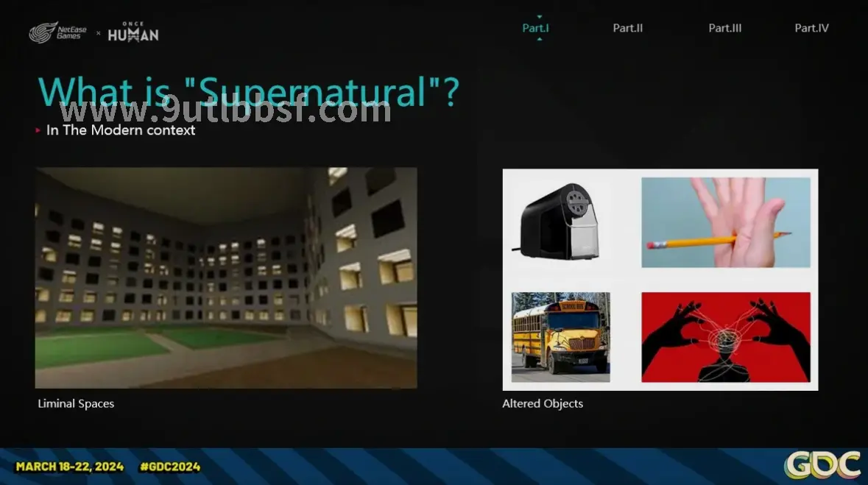Click the GDC logo

pos(823,465)
